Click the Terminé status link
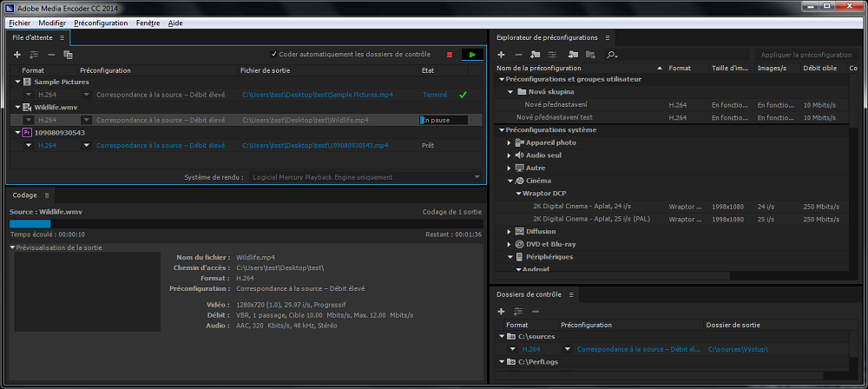Viewport: 868px width, 389px height. coord(435,95)
